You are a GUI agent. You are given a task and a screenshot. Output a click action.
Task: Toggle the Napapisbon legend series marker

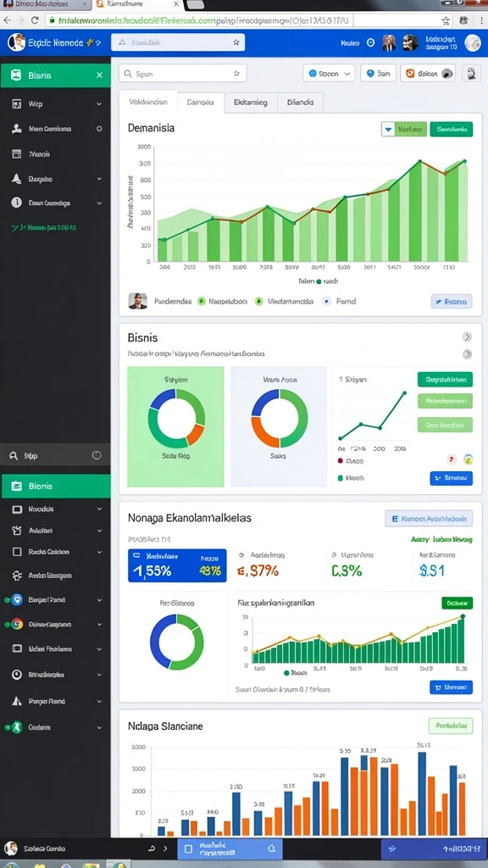202,301
